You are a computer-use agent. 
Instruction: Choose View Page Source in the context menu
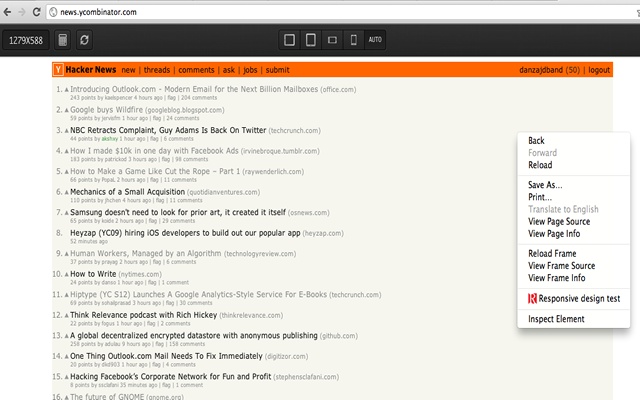[559, 222]
